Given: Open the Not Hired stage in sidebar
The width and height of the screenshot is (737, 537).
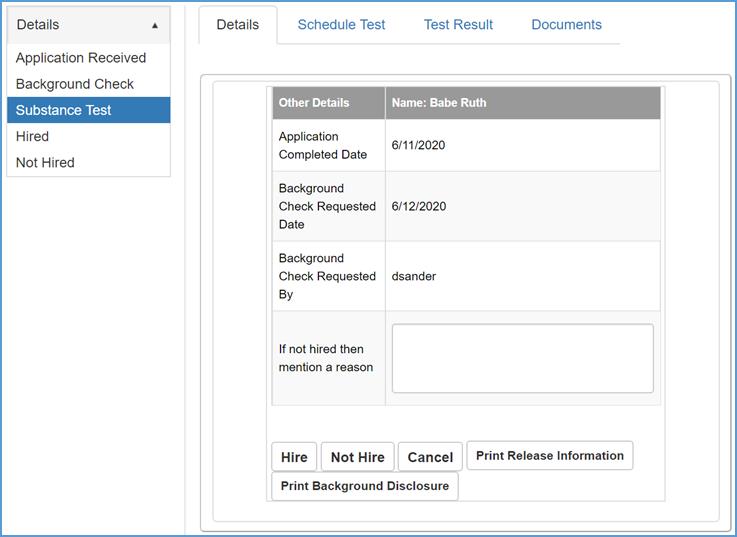Looking at the screenshot, I should point(45,162).
